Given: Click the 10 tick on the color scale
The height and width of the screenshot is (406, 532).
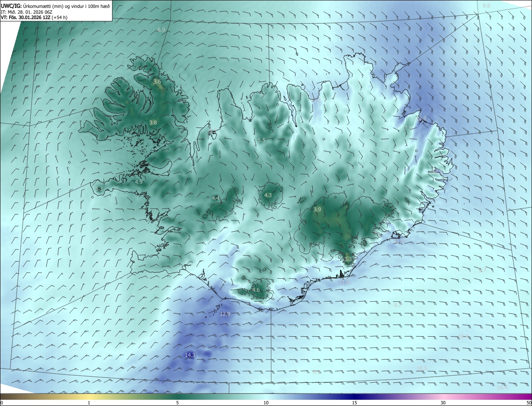Looking at the screenshot, I should (x=266, y=403).
